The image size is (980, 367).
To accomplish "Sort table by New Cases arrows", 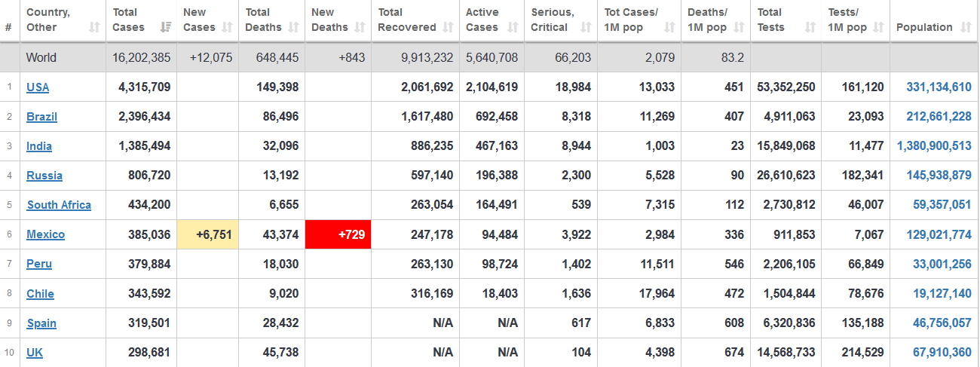I will click(x=228, y=27).
